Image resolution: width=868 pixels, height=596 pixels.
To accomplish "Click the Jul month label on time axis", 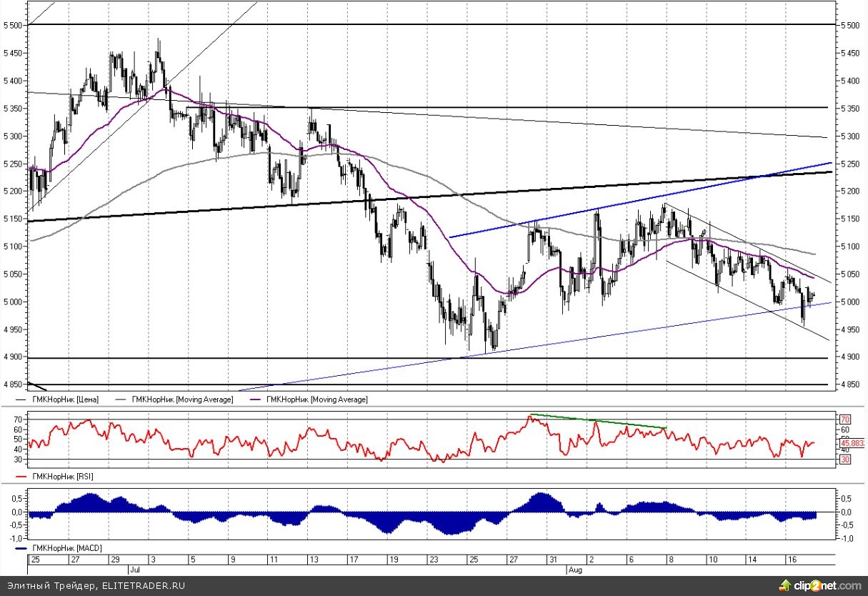I will tap(134, 571).
